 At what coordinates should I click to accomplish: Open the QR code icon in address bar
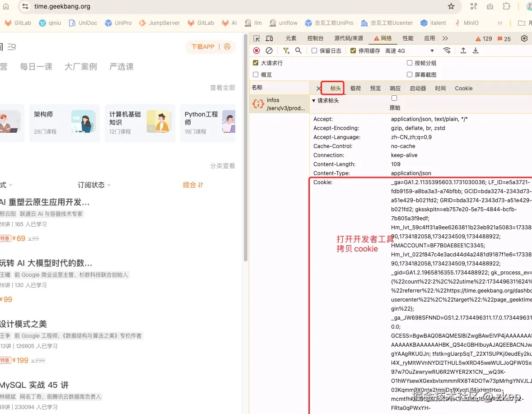[x=474, y=6]
